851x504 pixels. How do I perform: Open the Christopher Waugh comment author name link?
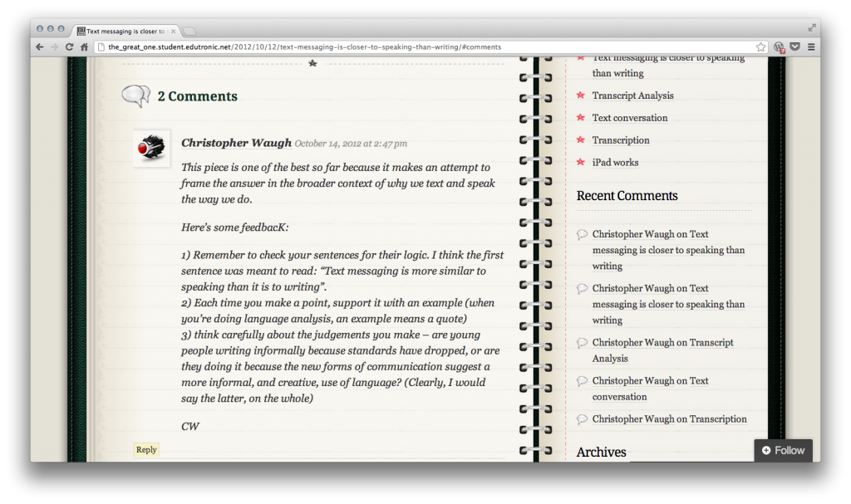(236, 143)
